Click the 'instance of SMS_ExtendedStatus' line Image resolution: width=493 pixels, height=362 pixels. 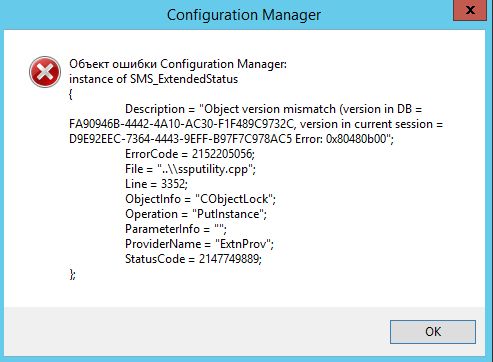point(153,79)
